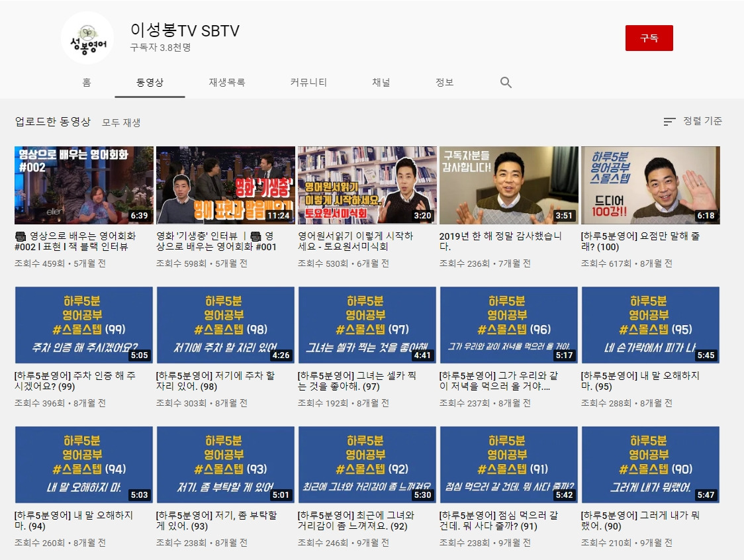Click title 내 말 오해하지 마. (94)

(x=74, y=520)
